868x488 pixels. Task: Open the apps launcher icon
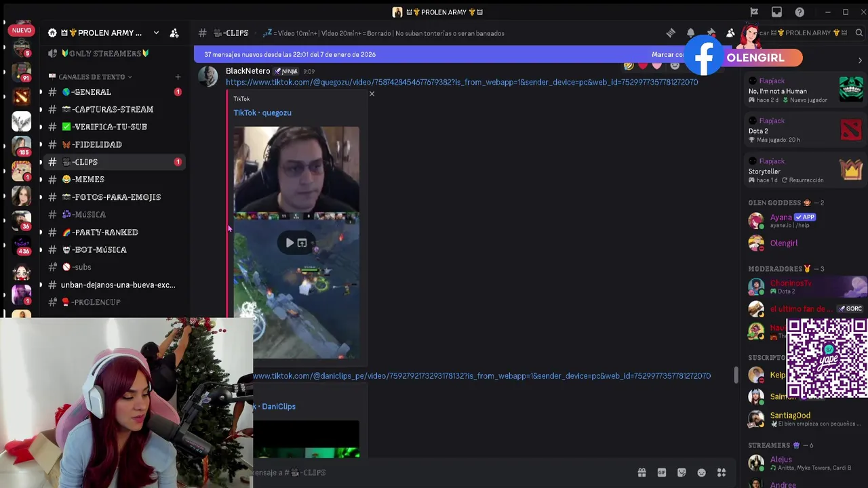722,472
